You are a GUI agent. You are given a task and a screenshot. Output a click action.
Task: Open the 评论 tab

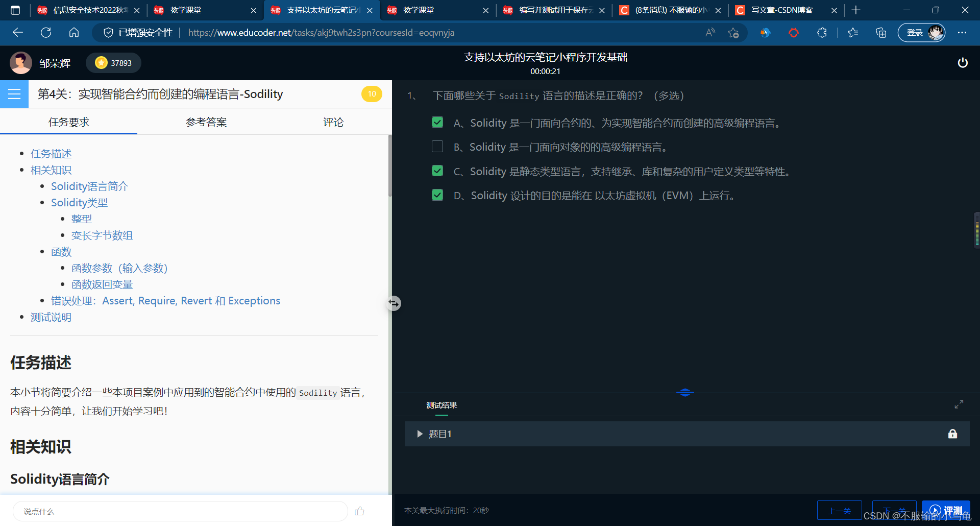(x=333, y=122)
